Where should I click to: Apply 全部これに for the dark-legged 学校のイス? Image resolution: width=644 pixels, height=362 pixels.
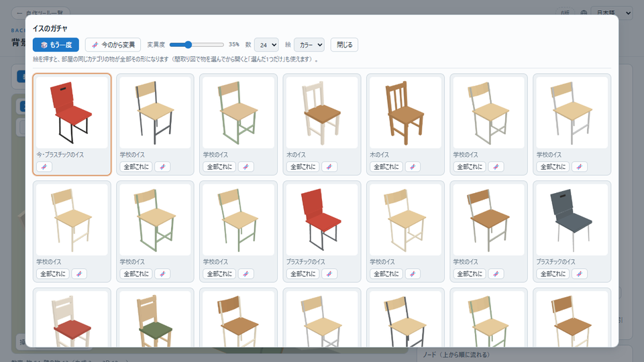pos(136,167)
